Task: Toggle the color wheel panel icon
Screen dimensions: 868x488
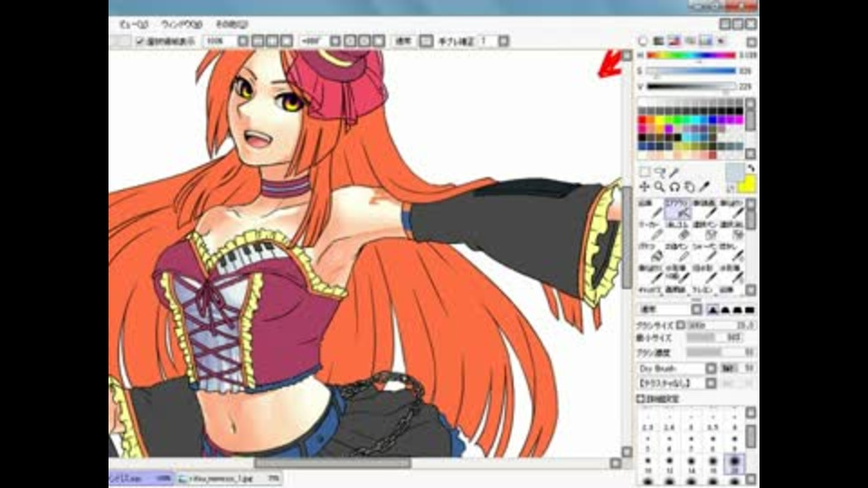Action: tap(643, 41)
